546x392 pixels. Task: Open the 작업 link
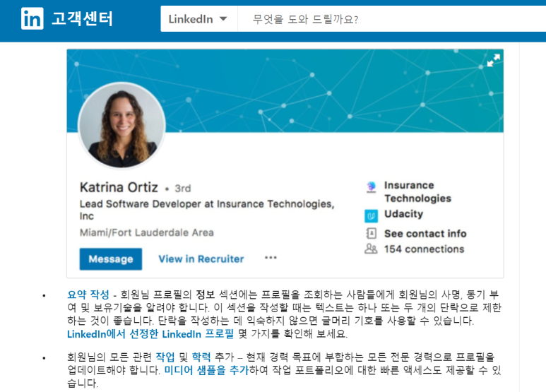pyautogui.click(x=165, y=357)
